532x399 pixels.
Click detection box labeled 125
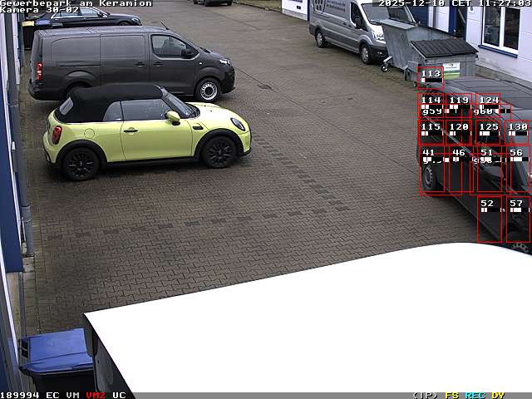[x=489, y=131]
